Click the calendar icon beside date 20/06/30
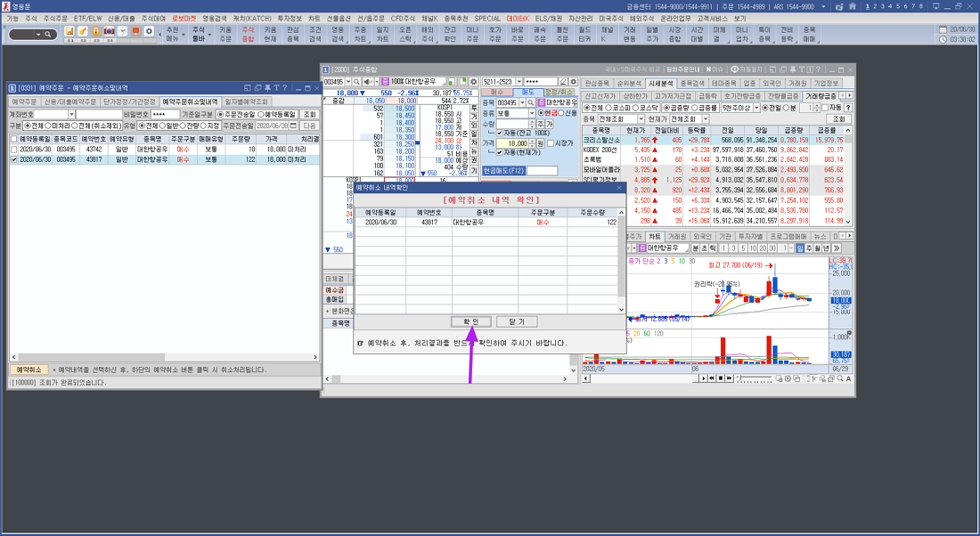Image resolution: width=980 pixels, height=536 pixels. [x=943, y=29]
